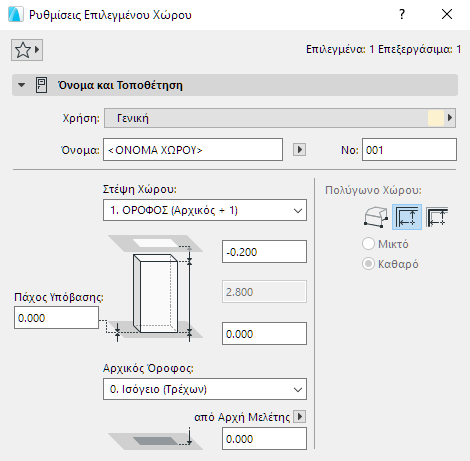Select the Μικτό radio button

tap(368, 244)
